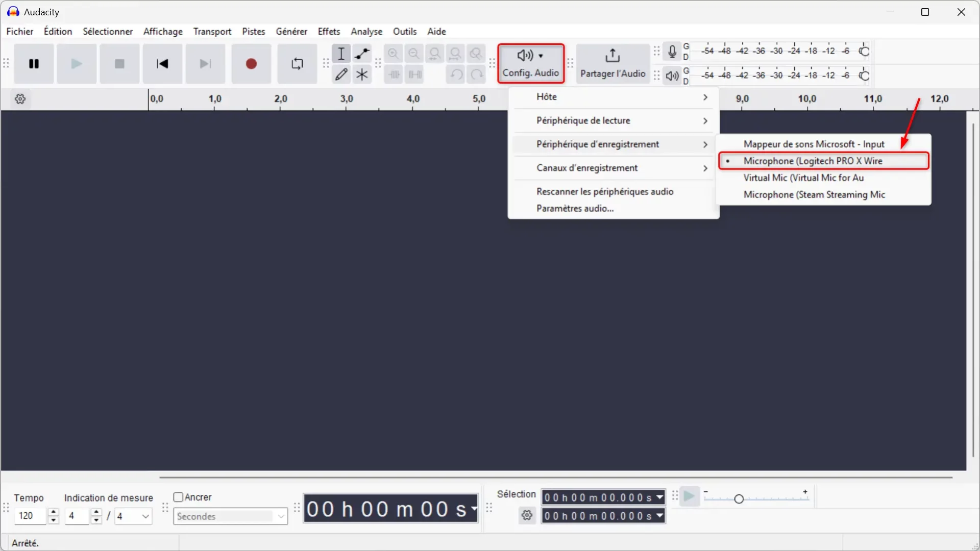Click the recording meter microphone icon
This screenshot has height=551, width=980.
tap(672, 52)
